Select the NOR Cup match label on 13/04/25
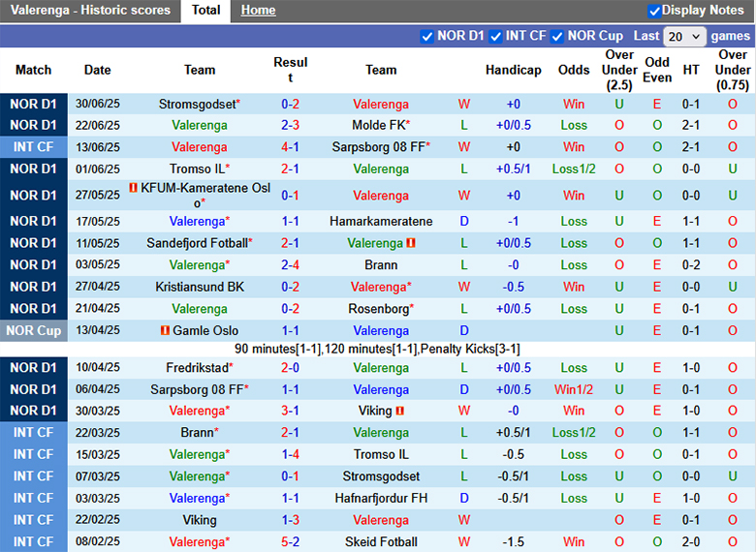Screen dimensions: 756x552 point(34,330)
